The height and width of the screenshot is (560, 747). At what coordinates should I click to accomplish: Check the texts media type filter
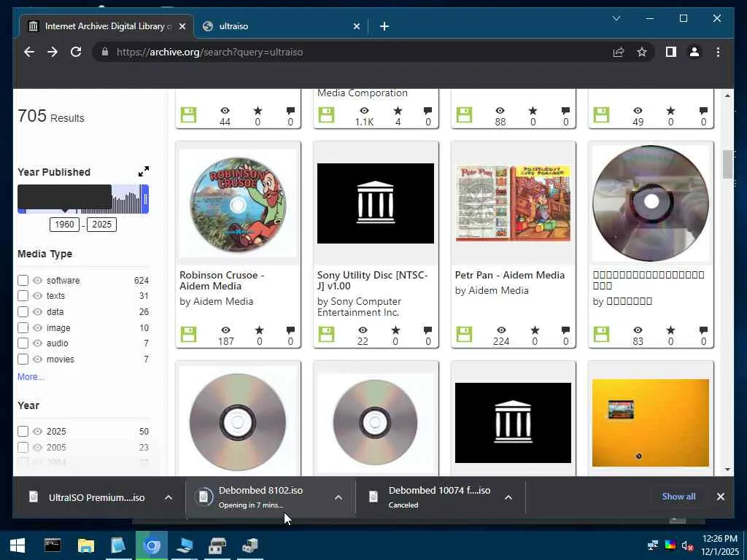coord(23,296)
